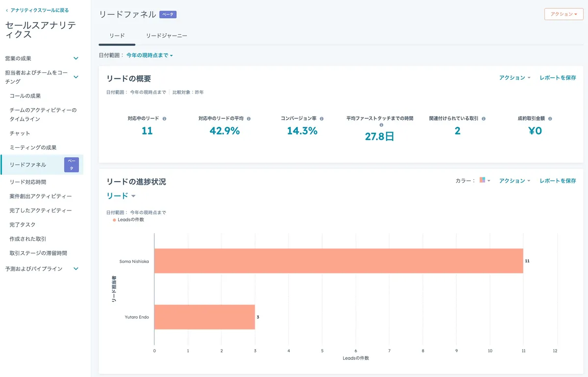
Task: Toggle the Leadsの件数 legend item
Action: click(x=127, y=220)
